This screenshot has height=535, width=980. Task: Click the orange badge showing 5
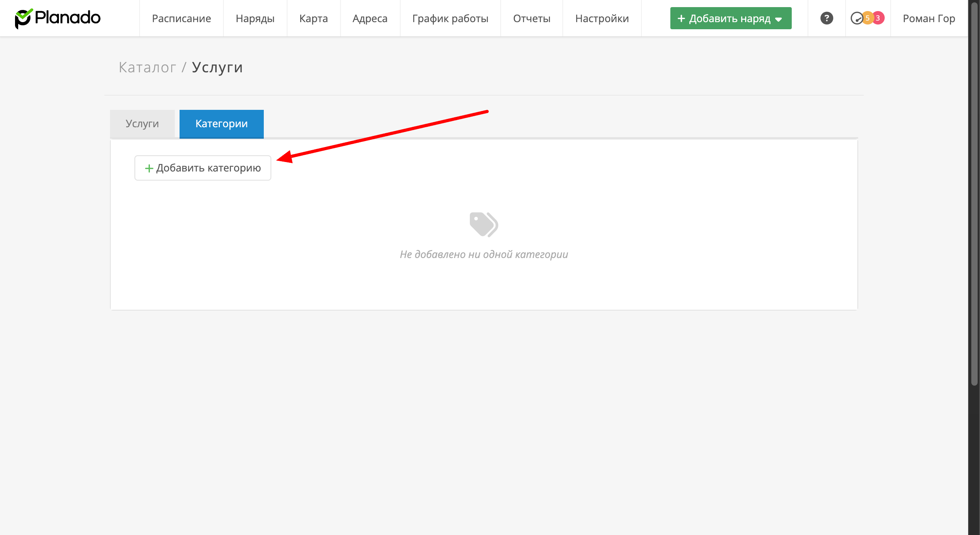[x=867, y=18]
